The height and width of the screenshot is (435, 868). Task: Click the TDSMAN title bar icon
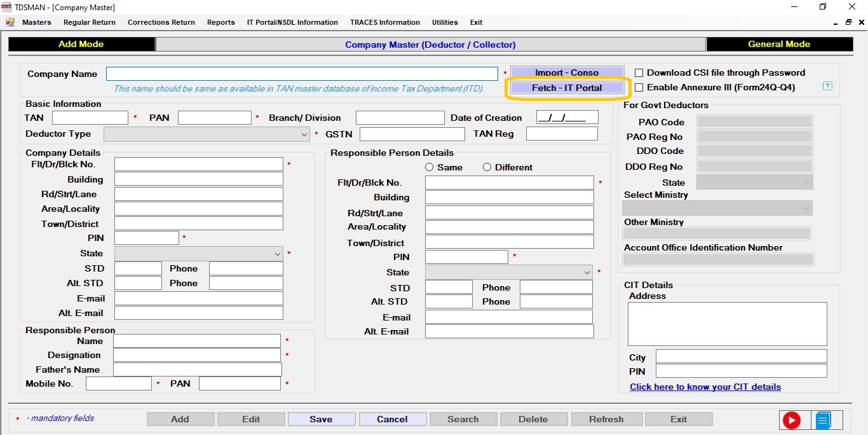pyautogui.click(x=7, y=7)
